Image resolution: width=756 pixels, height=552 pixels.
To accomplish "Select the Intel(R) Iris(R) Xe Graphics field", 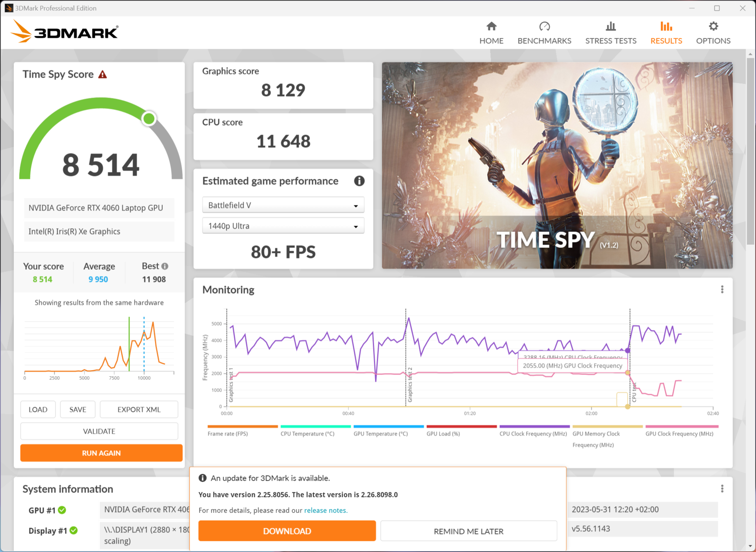I will 99,231.
